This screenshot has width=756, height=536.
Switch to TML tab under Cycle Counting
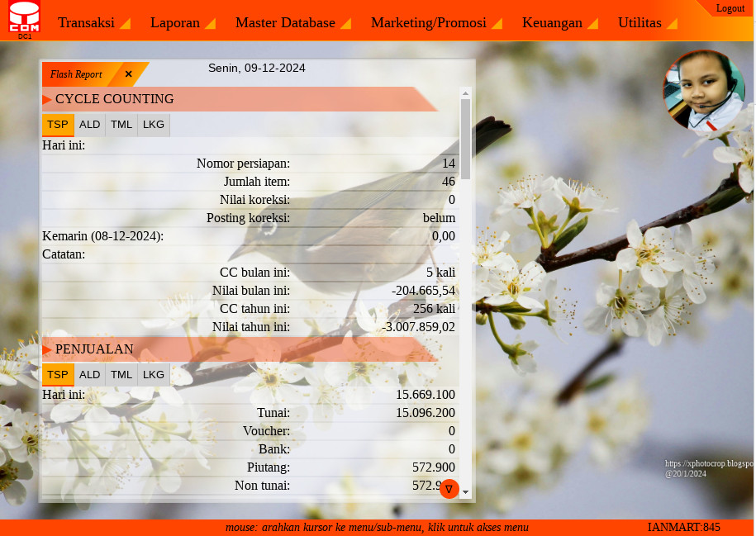121,125
